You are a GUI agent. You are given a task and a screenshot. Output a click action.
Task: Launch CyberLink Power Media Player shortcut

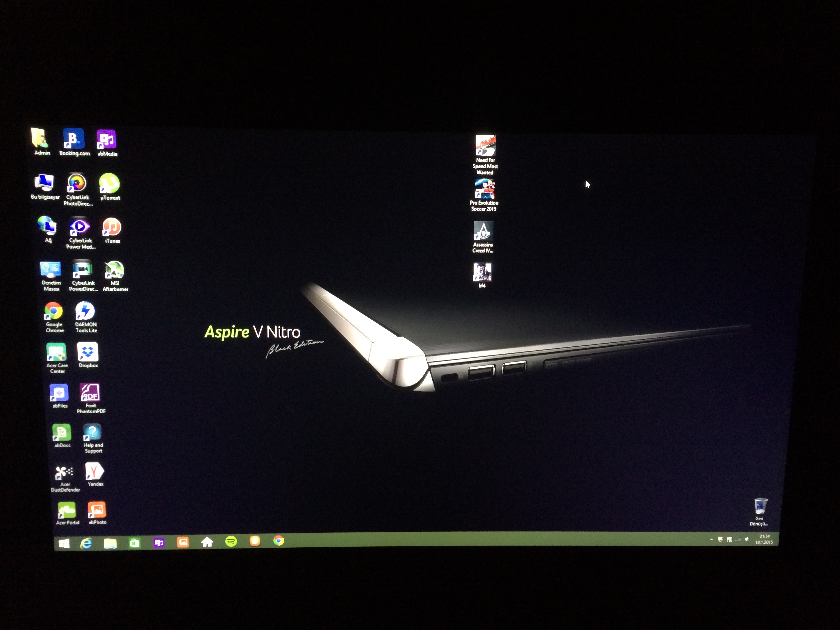[80, 233]
